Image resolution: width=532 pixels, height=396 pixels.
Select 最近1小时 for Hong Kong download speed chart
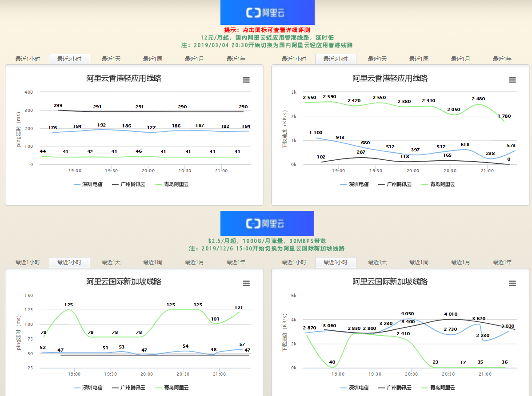(x=294, y=59)
